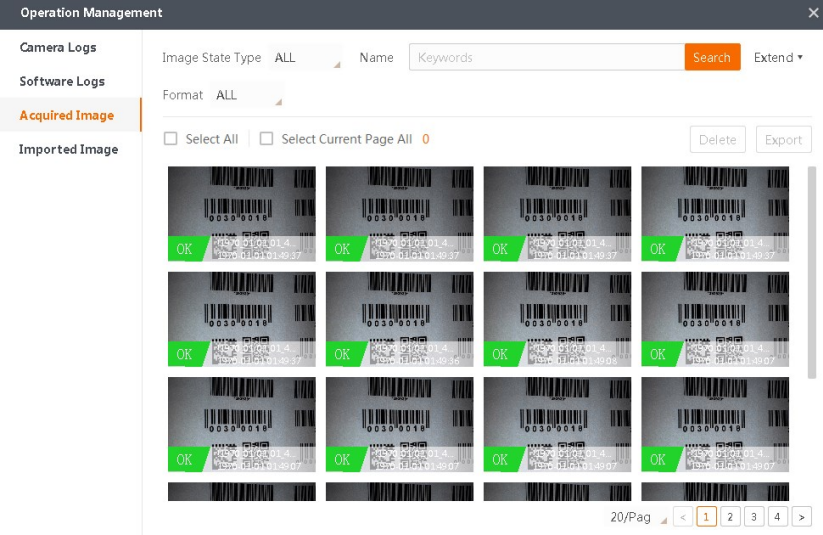Screen dimensions: 823x535
Task: Go to page 3
Action: pos(754,517)
